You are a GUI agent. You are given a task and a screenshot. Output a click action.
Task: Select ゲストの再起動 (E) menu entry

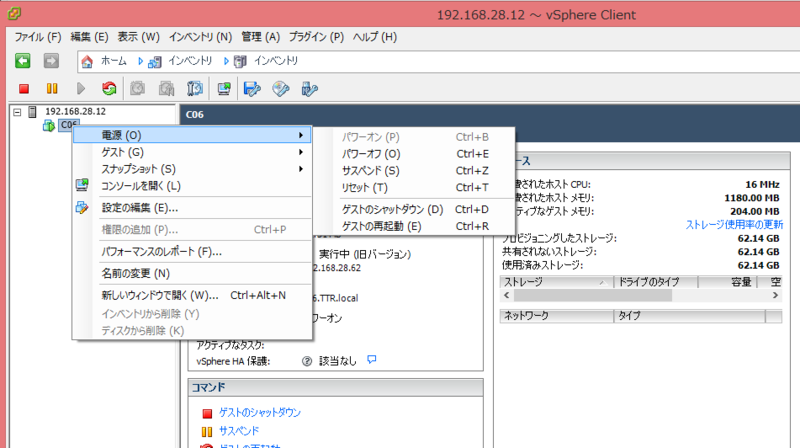(414, 226)
